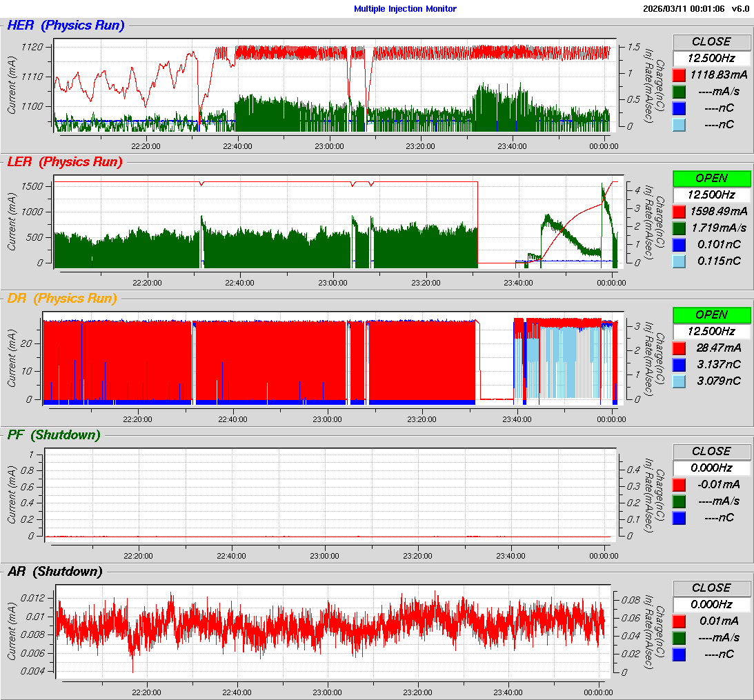
Task: Toggle the DR OPEN status button
Action: (711, 315)
